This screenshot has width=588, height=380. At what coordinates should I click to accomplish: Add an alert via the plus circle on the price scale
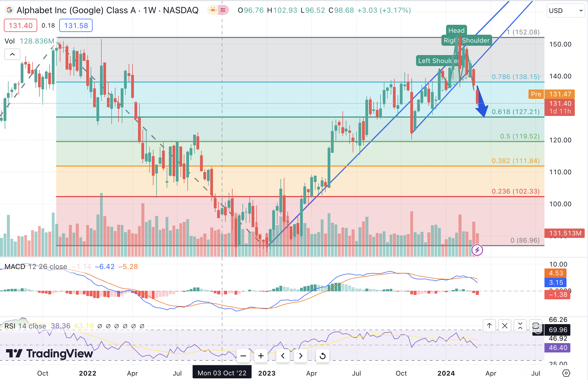[x=538, y=330]
